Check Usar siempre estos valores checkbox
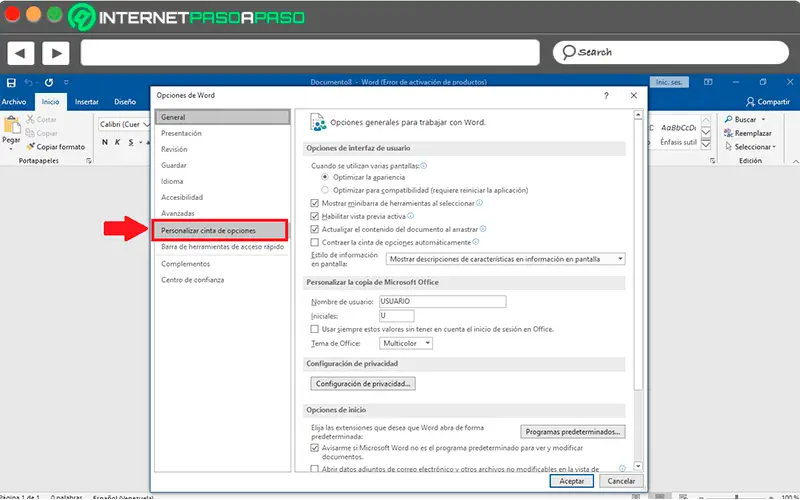 315,329
